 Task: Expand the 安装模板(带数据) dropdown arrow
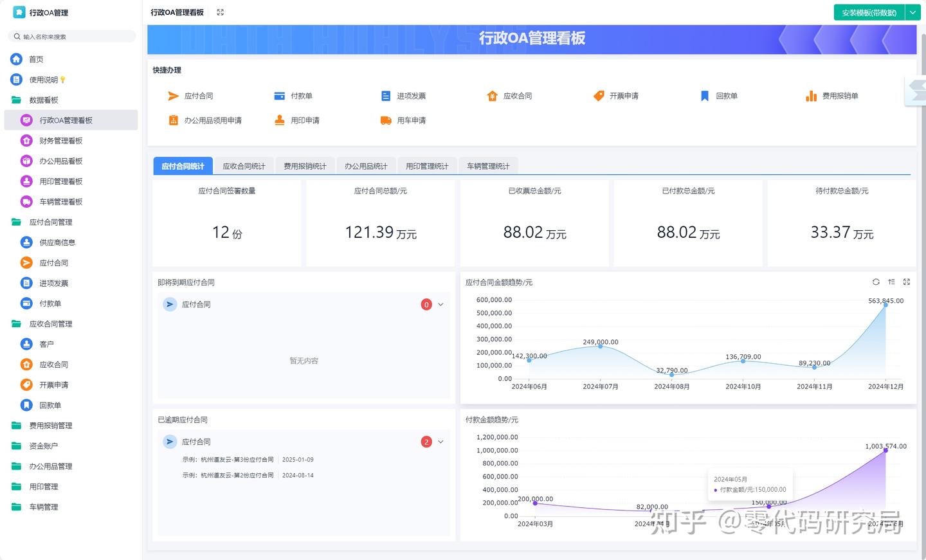(912, 12)
